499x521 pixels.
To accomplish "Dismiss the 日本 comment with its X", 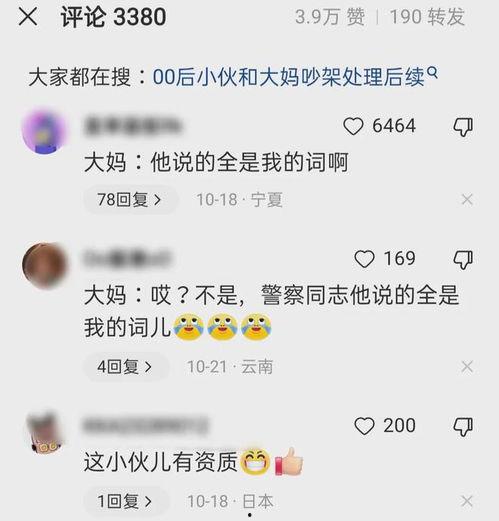I will coord(467,501).
